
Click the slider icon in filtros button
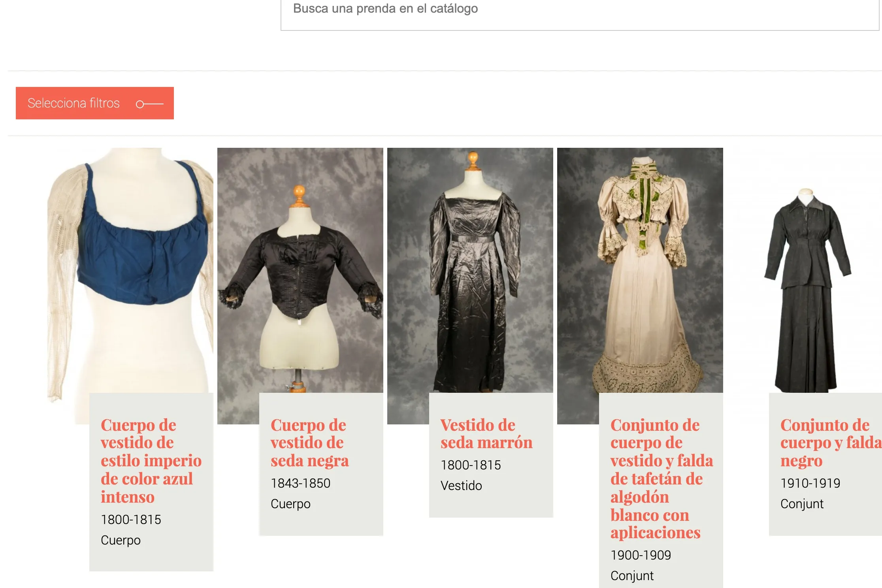[149, 104]
